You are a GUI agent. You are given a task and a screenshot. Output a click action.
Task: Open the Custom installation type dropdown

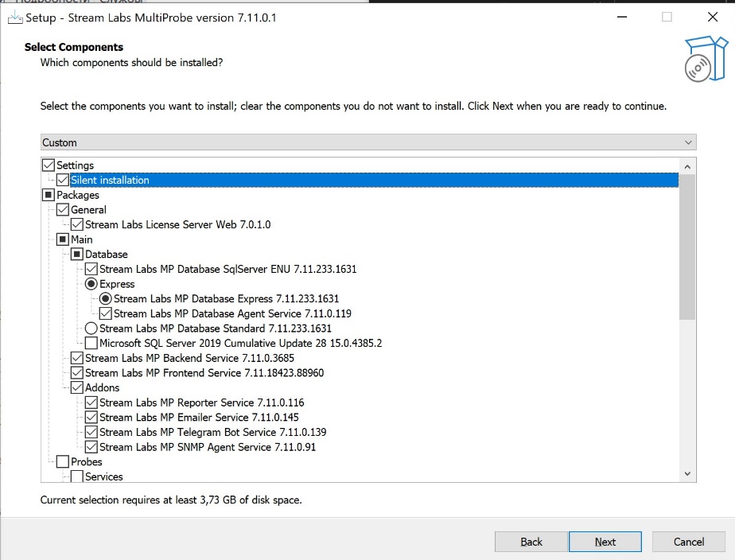pos(368,142)
